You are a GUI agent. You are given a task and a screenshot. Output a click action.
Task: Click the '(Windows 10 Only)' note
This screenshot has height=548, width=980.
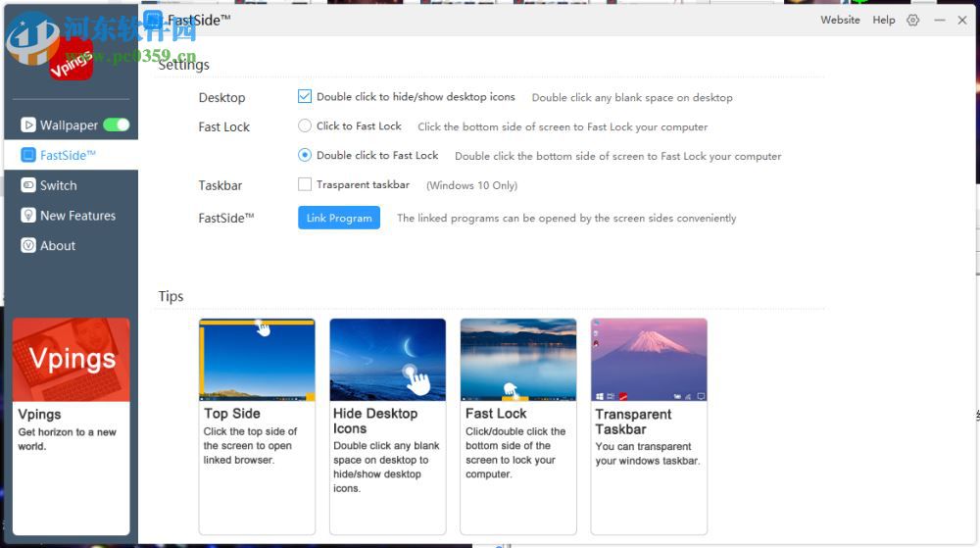tap(472, 185)
